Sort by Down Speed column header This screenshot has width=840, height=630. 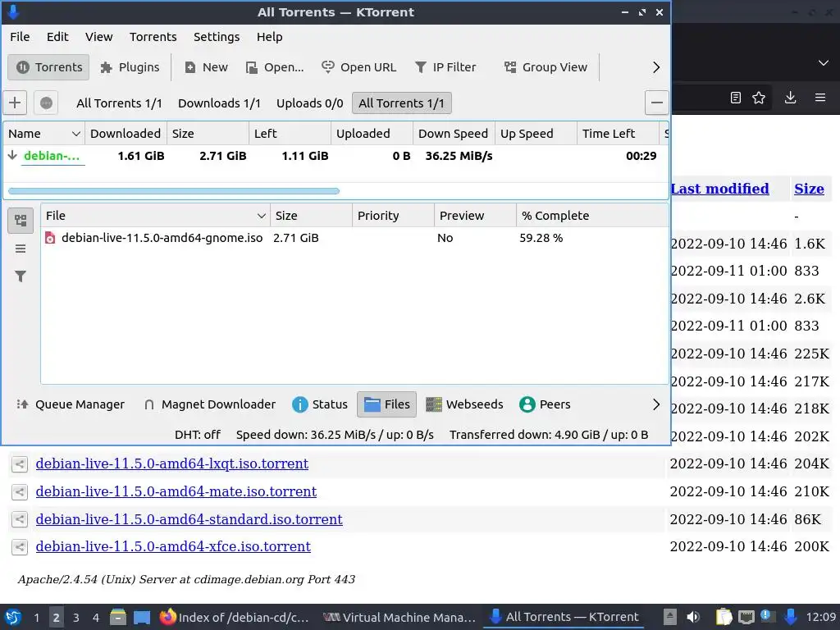pyautogui.click(x=454, y=134)
